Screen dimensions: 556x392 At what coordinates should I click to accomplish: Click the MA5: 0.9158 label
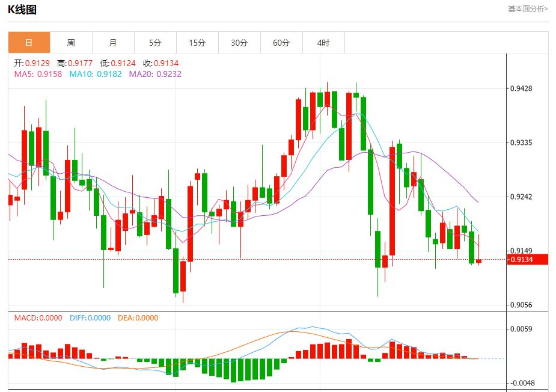[38, 74]
